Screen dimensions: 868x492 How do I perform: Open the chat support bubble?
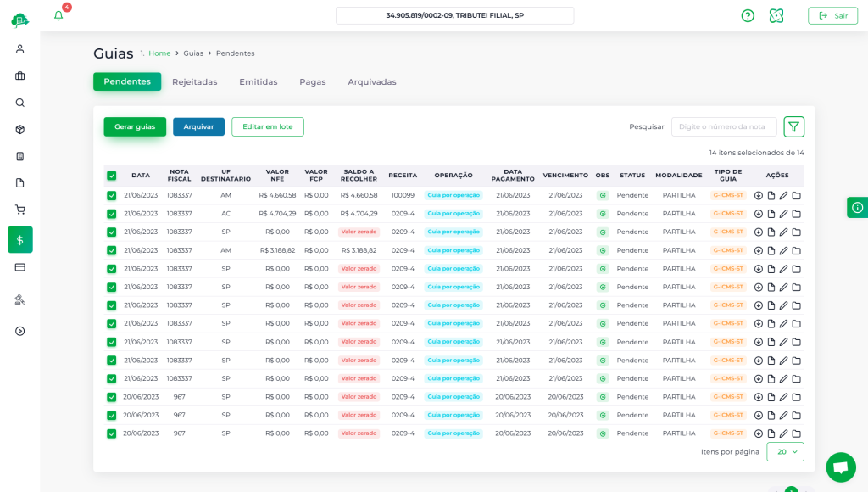[840, 467]
